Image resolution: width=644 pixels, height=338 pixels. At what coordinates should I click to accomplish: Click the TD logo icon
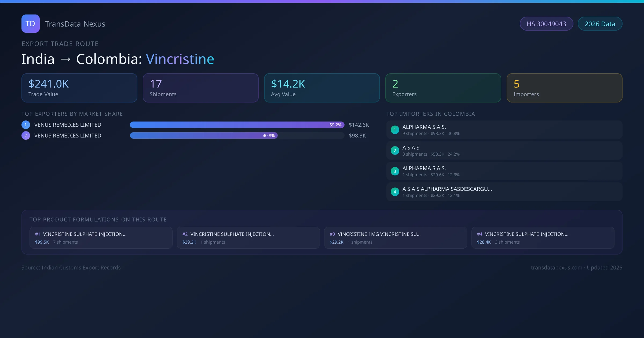(x=30, y=24)
